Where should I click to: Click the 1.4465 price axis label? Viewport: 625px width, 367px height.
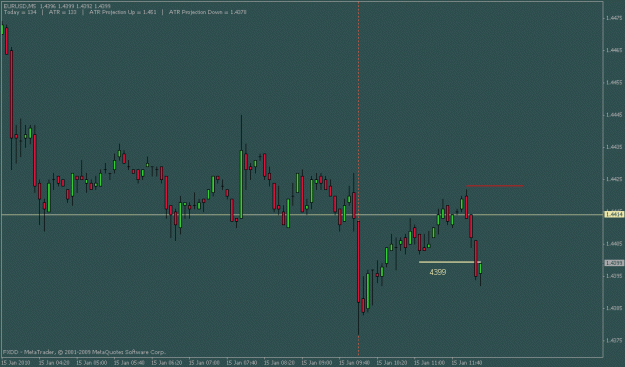click(614, 50)
